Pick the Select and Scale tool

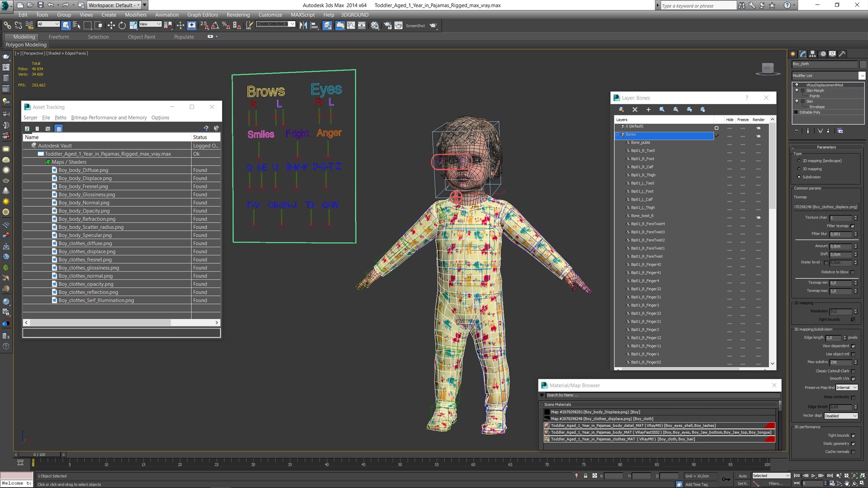(133, 25)
